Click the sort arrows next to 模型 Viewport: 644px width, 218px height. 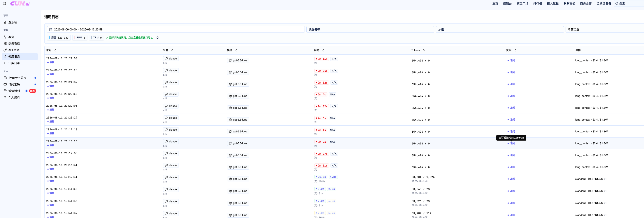pos(236,50)
